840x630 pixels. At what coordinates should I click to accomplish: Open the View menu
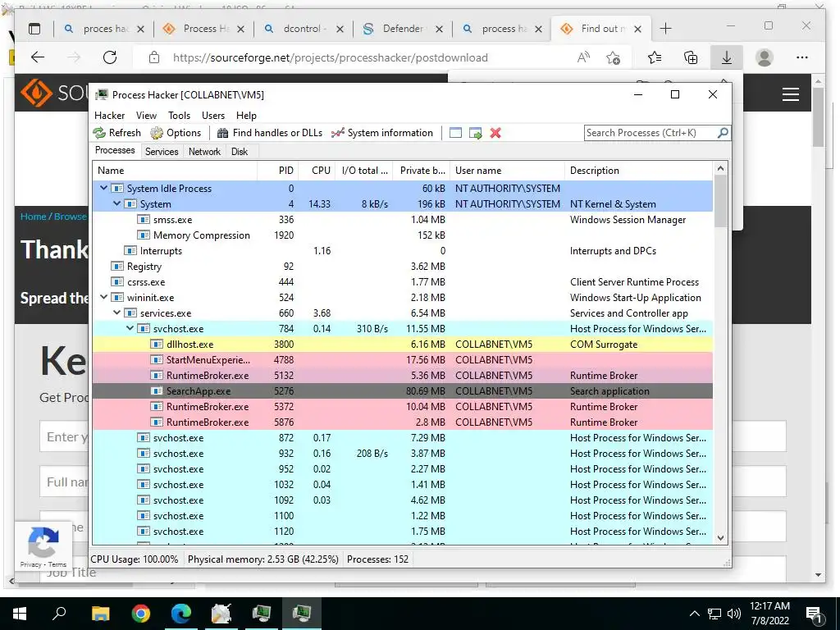(x=146, y=116)
